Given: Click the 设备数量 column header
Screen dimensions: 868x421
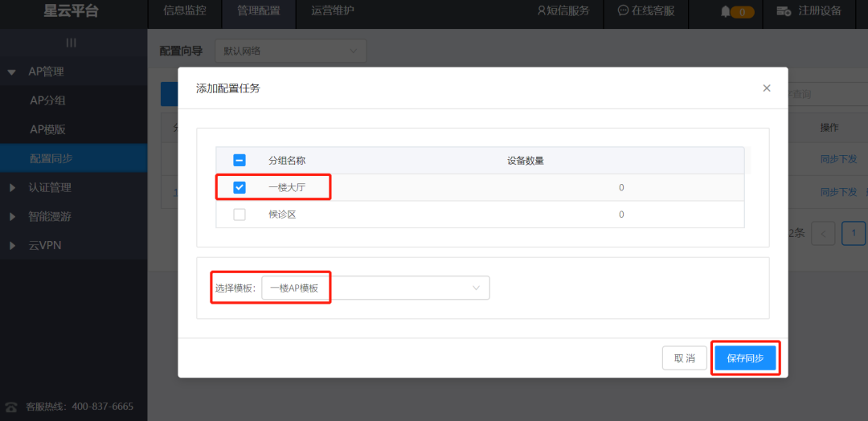Looking at the screenshot, I should [x=526, y=161].
